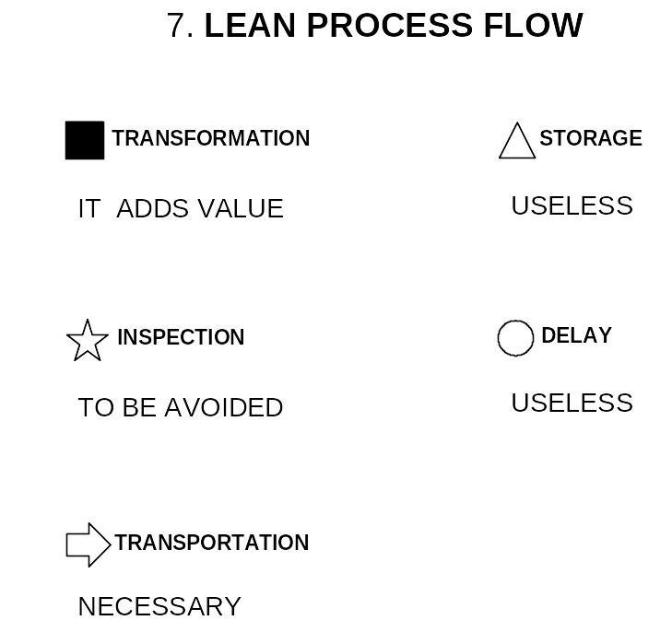The height and width of the screenshot is (632, 672).
Task: Click the arrow Transportation symbol
Action: tap(88, 544)
